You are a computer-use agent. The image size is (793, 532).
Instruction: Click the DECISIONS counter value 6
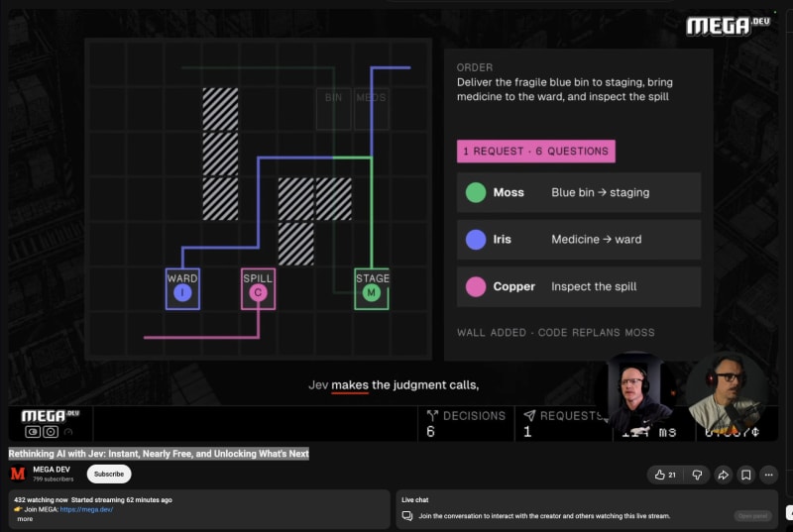tap(430, 432)
